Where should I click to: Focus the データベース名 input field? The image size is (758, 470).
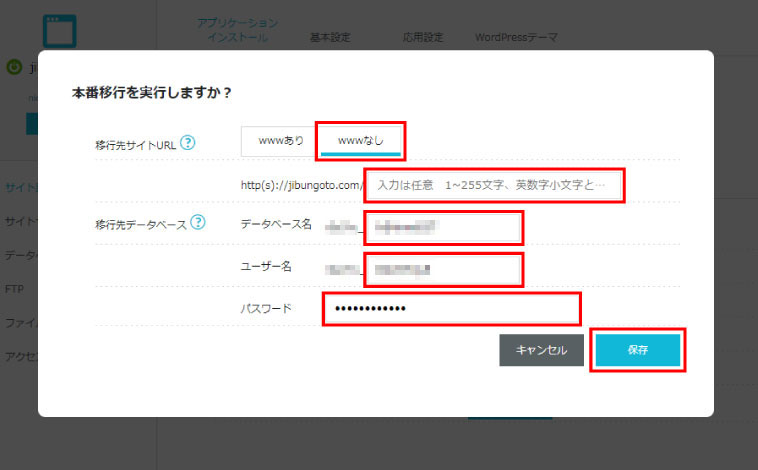(443, 226)
